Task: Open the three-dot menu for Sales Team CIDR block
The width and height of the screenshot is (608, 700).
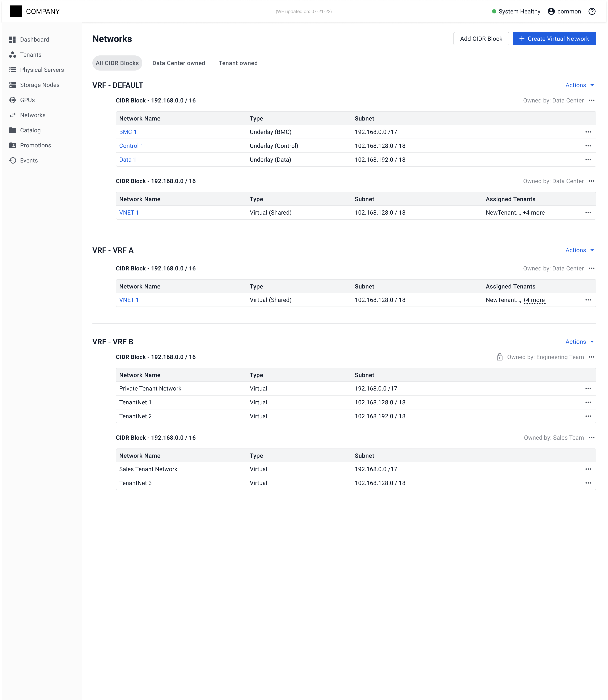Action: pyautogui.click(x=591, y=438)
